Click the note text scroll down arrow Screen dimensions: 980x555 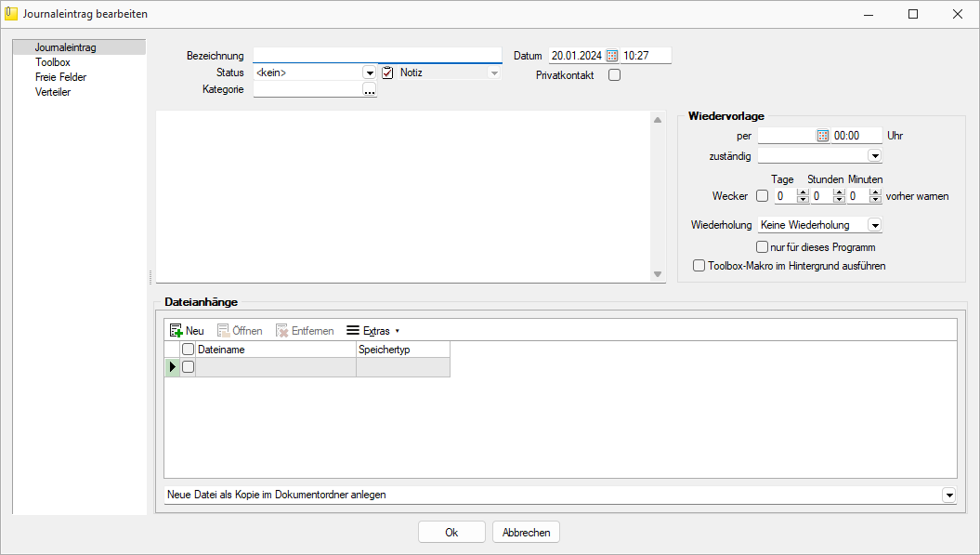(x=658, y=274)
